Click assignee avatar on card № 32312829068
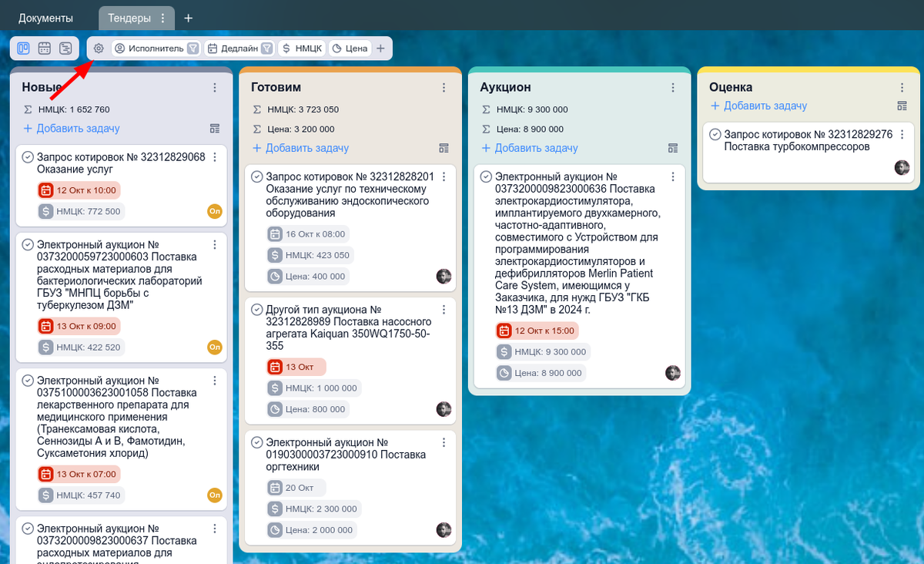 tap(215, 211)
